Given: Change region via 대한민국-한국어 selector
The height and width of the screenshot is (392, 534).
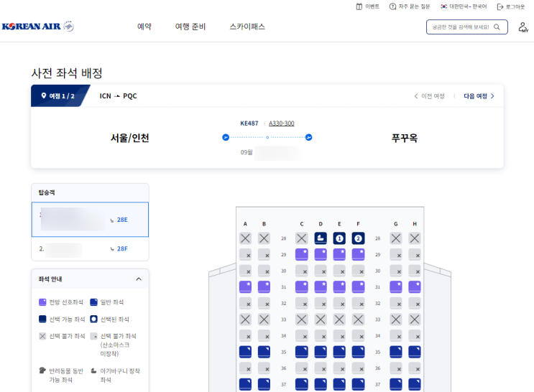Looking at the screenshot, I should pos(464,6).
